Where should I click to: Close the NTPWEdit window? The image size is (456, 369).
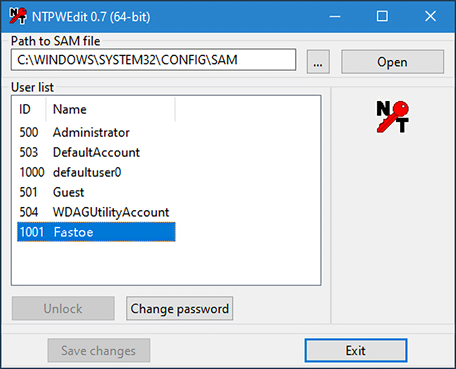click(x=430, y=16)
